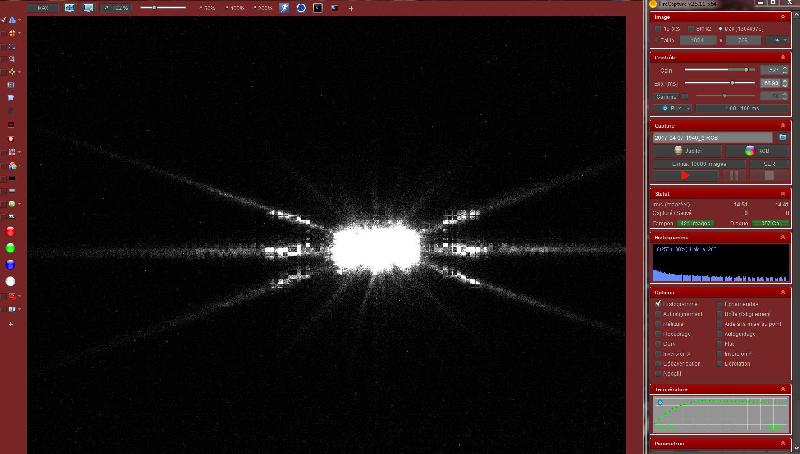Image resolution: width=800 pixels, height=454 pixels.
Task: Click the small button right of frame limit
Action: pyautogui.click(x=769, y=164)
